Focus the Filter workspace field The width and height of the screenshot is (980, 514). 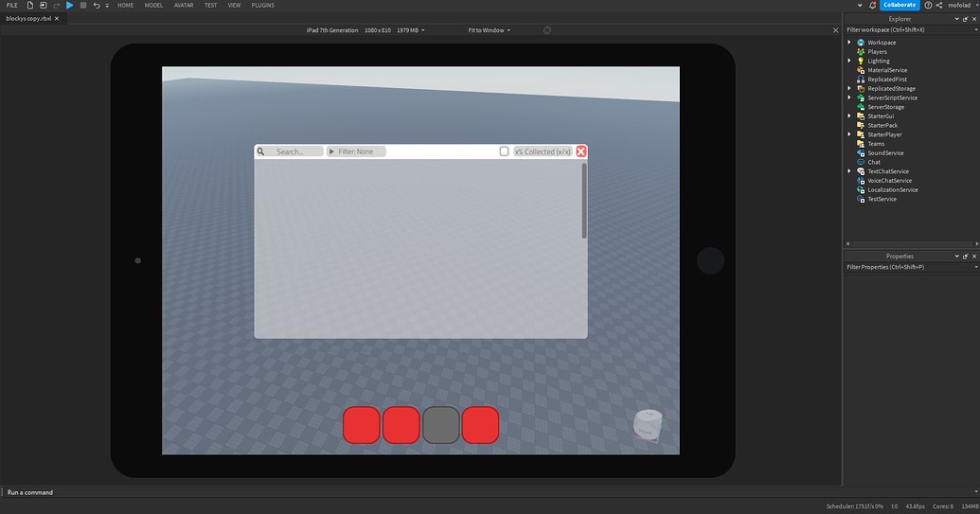pyautogui.click(x=911, y=29)
